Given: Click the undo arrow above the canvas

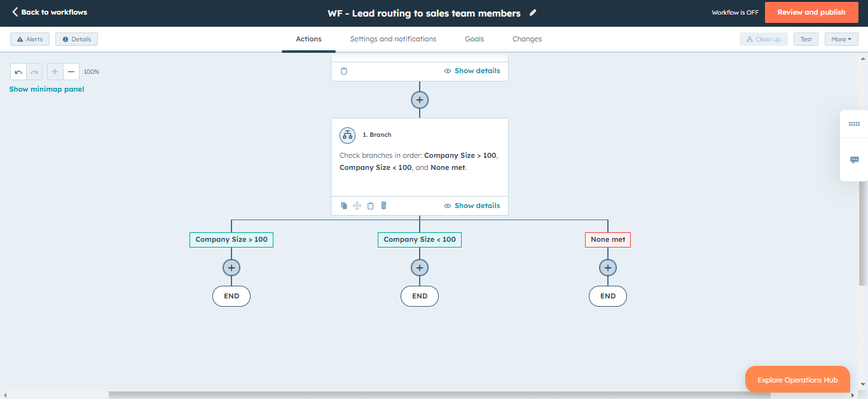Looking at the screenshot, I should [18, 71].
